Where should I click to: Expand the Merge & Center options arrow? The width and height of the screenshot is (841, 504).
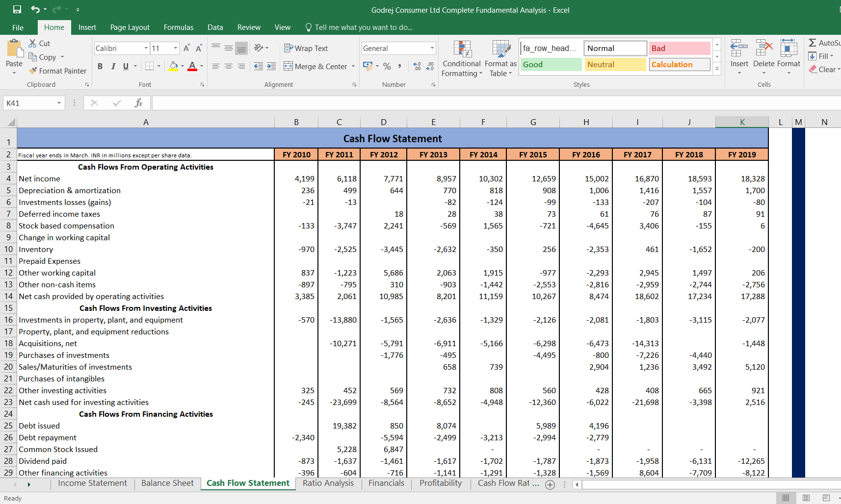point(353,66)
